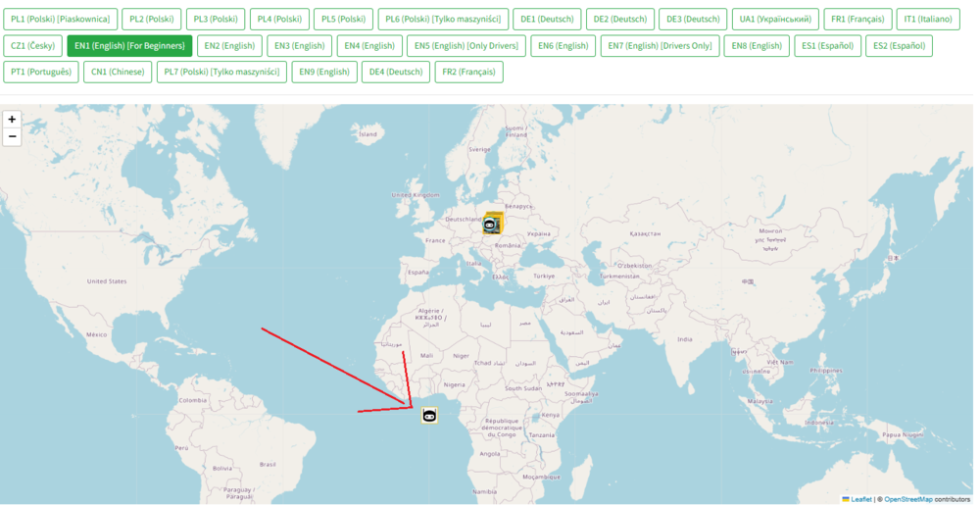This screenshot has width=980, height=505.
Task: Select the FR1 (Français) server button
Action: (x=857, y=19)
